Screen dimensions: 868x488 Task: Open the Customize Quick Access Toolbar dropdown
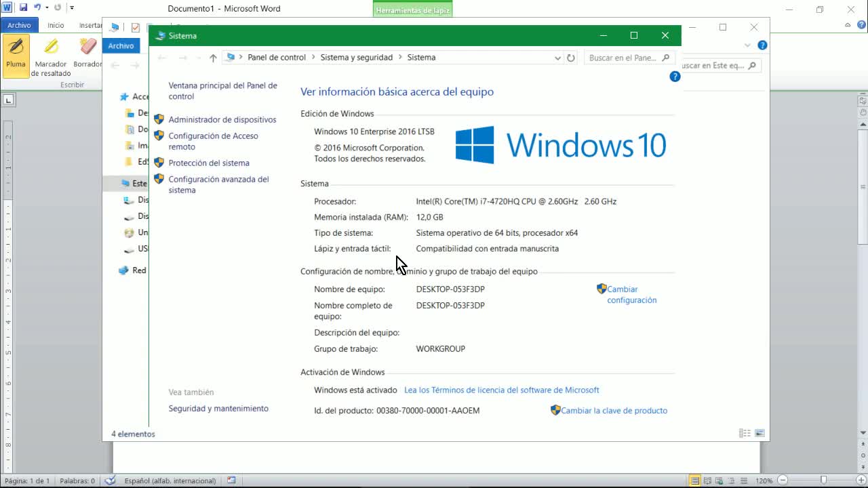[x=72, y=8]
